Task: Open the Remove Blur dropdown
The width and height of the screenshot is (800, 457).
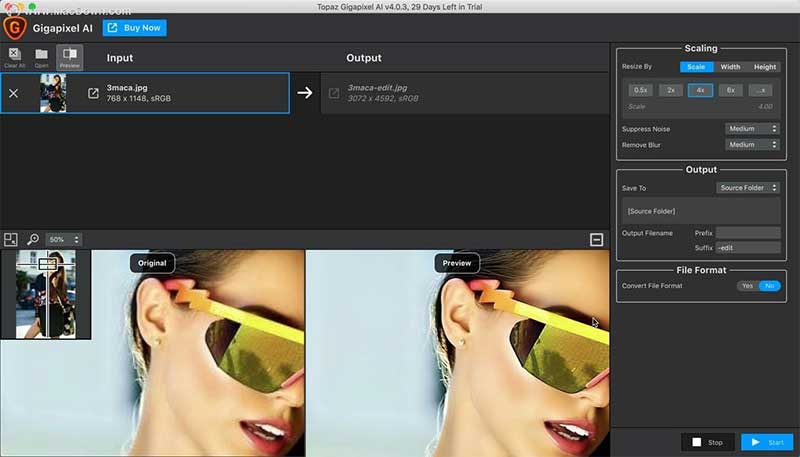Action: tap(753, 145)
